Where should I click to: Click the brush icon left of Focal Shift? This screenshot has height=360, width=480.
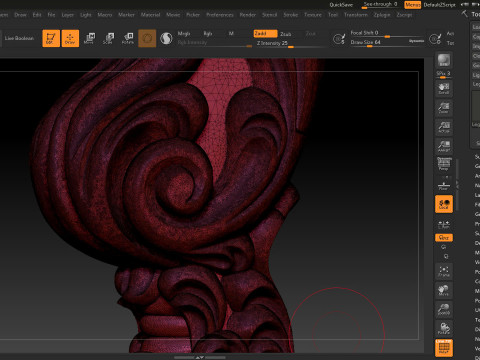point(339,39)
